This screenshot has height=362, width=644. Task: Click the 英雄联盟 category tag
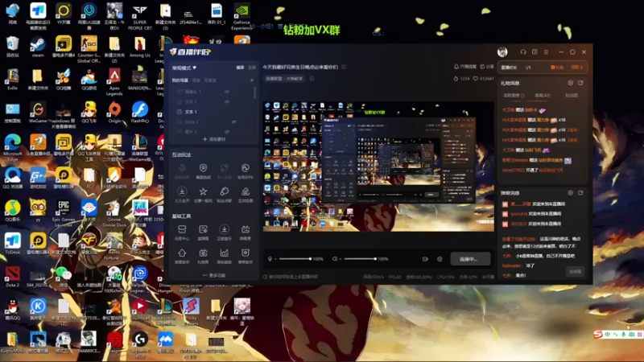coord(284,78)
